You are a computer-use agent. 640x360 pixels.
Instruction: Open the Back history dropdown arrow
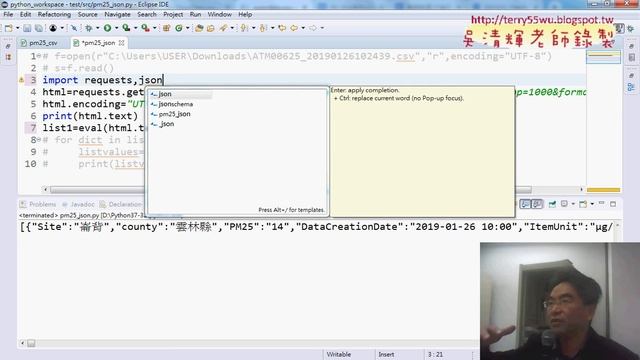coord(303,28)
